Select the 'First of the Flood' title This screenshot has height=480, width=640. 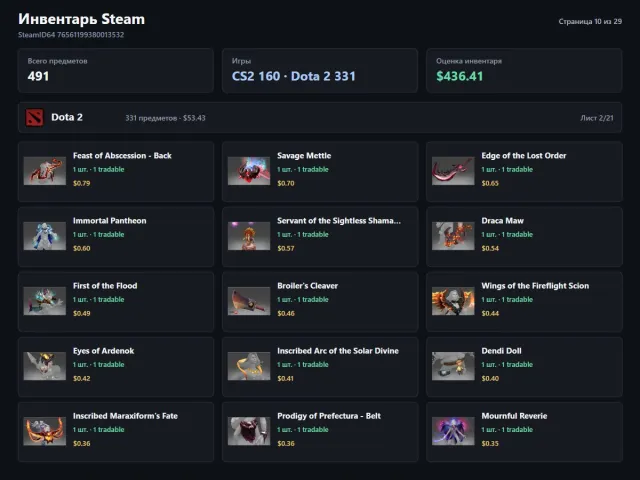[105, 286]
